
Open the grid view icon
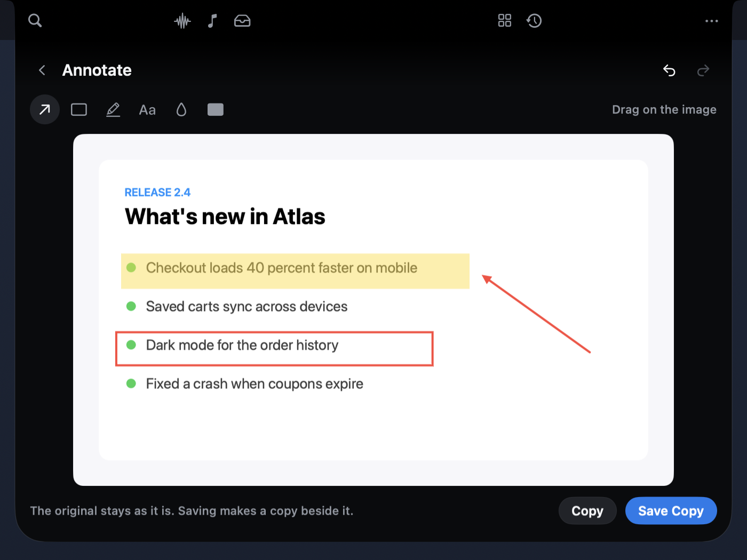click(505, 21)
